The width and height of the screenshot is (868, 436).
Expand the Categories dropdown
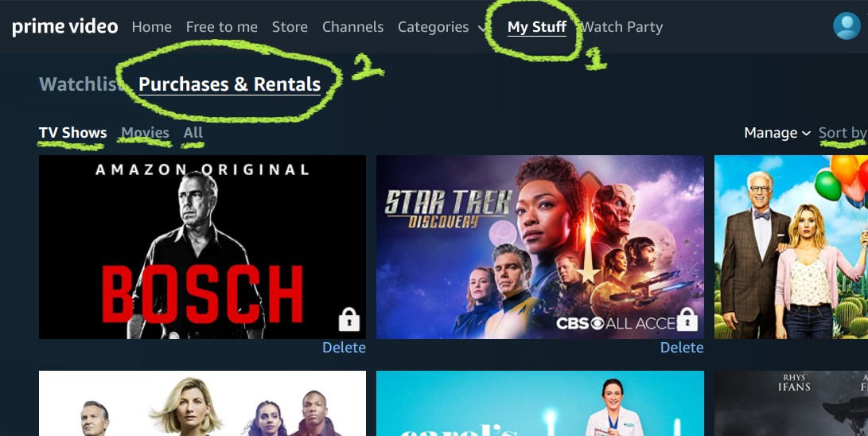click(442, 27)
